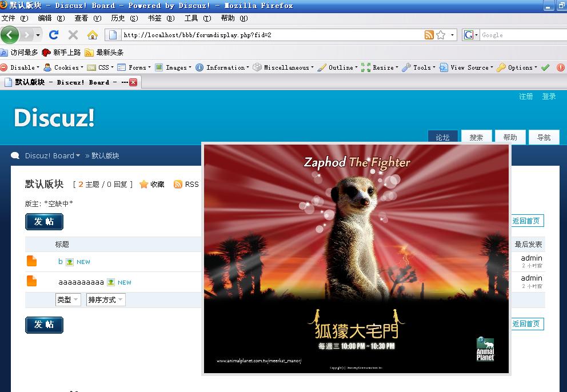
Task: Bookmark page with the star icon
Action: (x=441, y=35)
